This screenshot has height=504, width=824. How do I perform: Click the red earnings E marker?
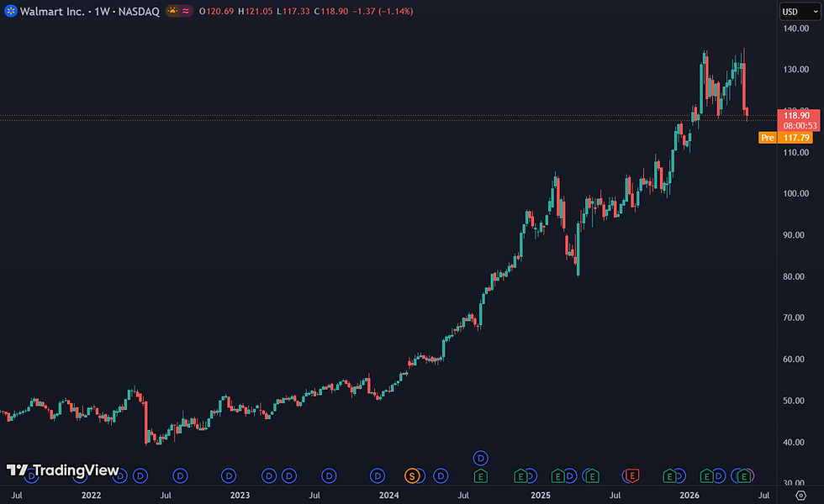632,475
